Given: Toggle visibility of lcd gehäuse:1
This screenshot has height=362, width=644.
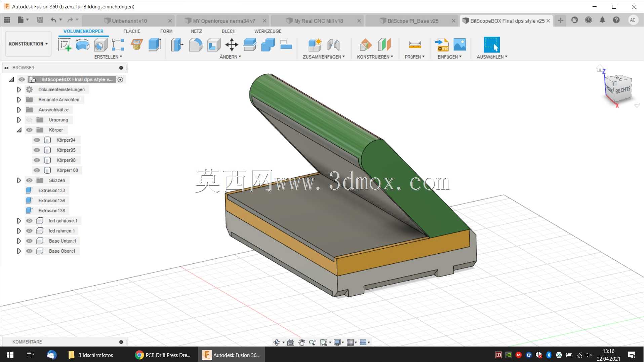Looking at the screenshot, I should [30, 221].
